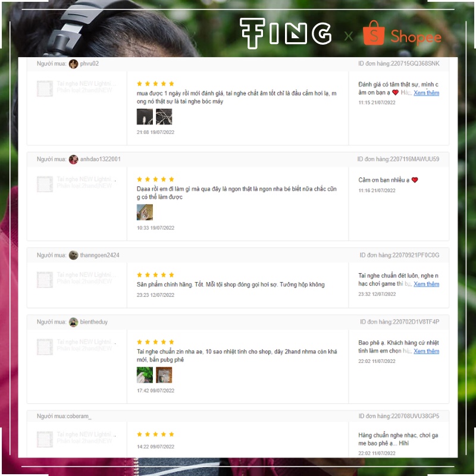This screenshot has height=476, width=476.
Task: Expand seller reply with Xem thêm for phvu02
Action: pos(426,93)
